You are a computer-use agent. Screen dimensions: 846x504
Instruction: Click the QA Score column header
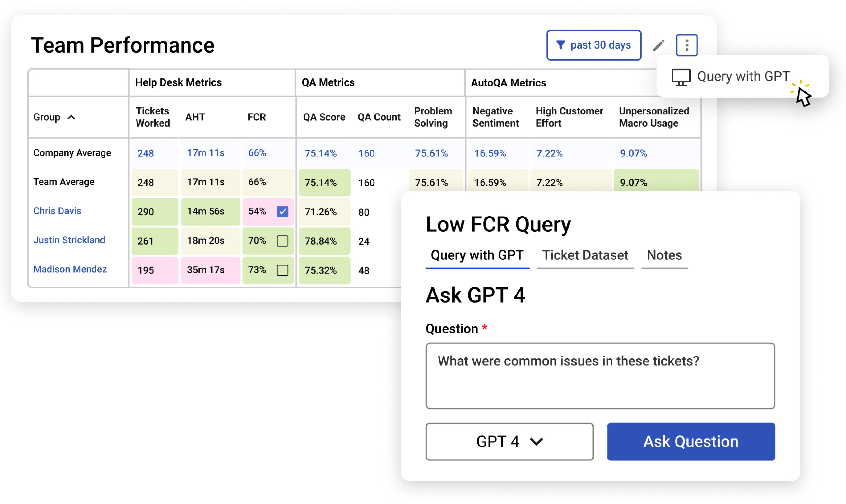324,117
